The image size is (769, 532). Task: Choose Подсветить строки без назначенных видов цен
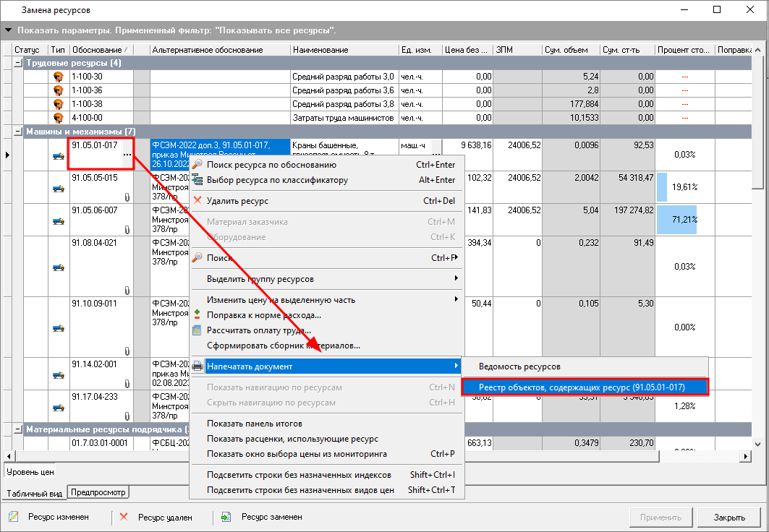(x=327, y=490)
